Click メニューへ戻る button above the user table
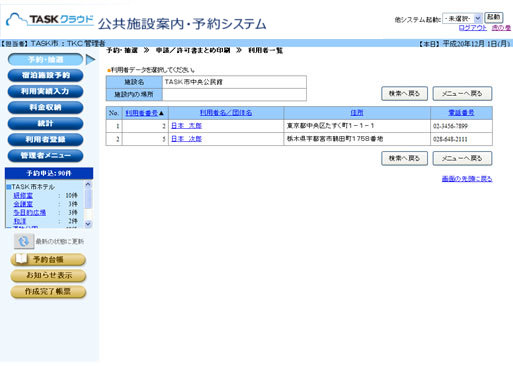Screen dimensions: 513x366 click(x=462, y=94)
